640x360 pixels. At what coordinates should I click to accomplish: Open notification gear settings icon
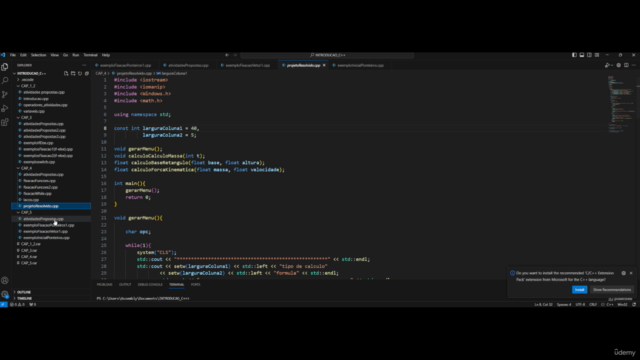(623, 273)
